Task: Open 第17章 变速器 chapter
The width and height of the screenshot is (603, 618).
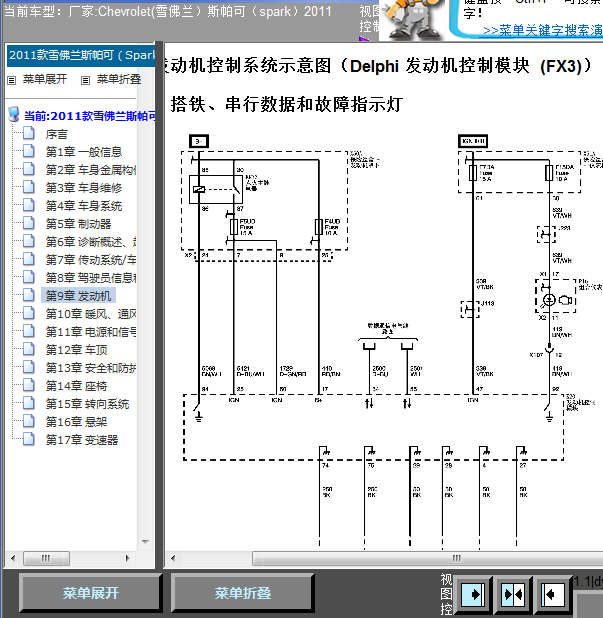Action: point(82,440)
